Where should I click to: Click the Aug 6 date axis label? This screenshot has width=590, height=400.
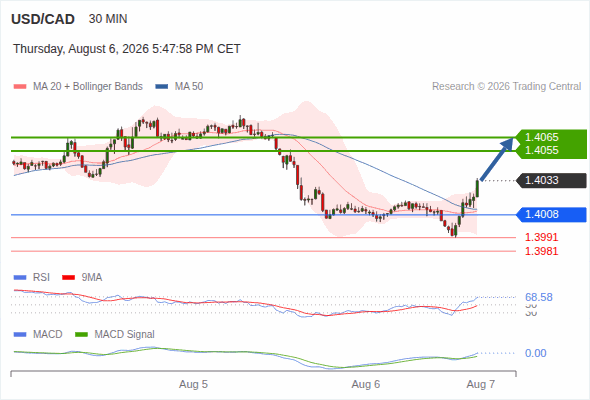coord(366,385)
